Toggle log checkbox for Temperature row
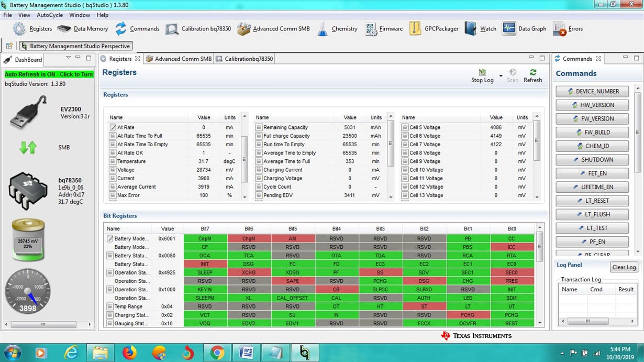The width and height of the screenshot is (644, 362). point(113,161)
